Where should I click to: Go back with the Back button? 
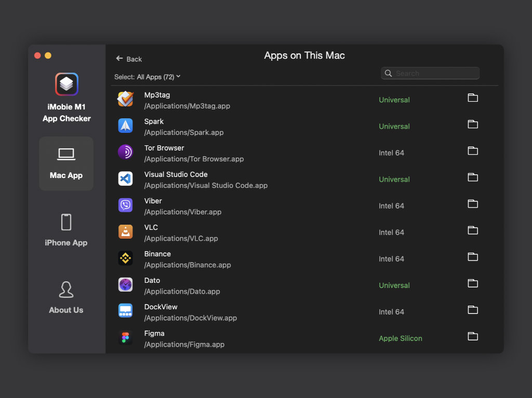pyautogui.click(x=129, y=59)
